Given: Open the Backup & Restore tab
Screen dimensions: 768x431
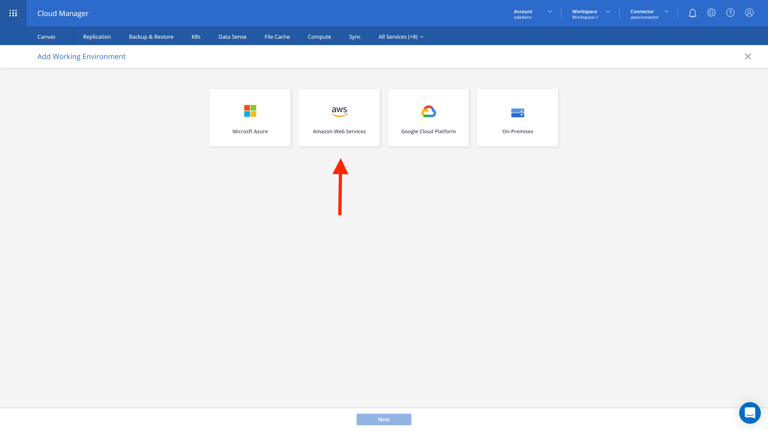Looking at the screenshot, I should pyautogui.click(x=151, y=37).
